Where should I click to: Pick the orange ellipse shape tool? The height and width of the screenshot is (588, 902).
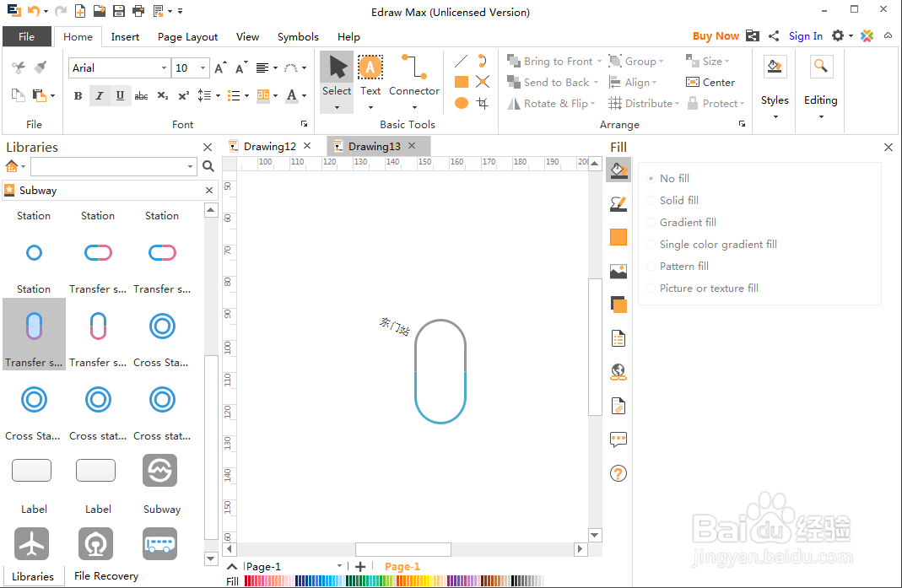click(x=462, y=103)
